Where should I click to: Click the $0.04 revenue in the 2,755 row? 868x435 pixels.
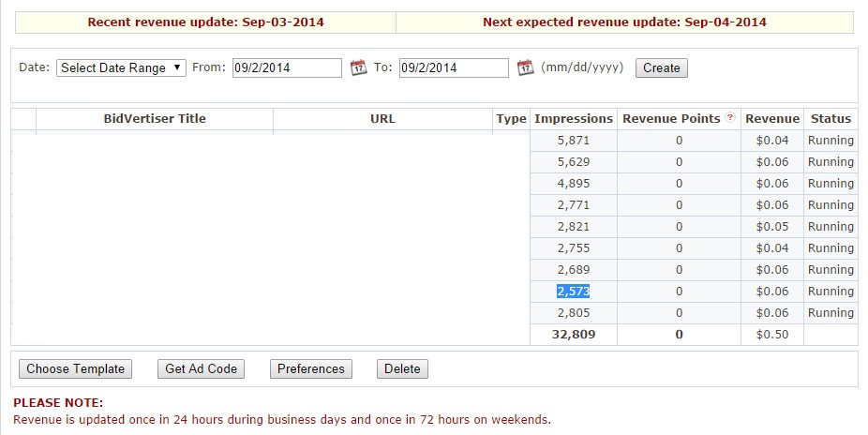pyautogui.click(x=772, y=248)
